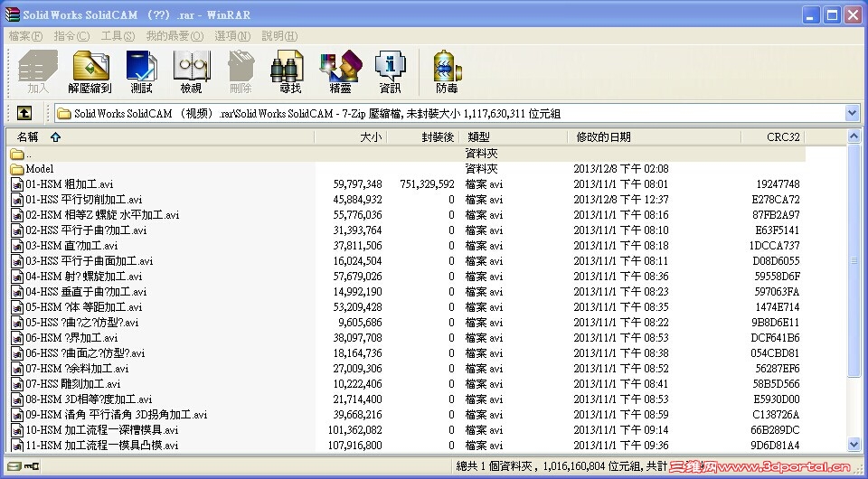868x479 pixels.
Task: Click the scrollbar down arrow in file list
Action: 854,444
